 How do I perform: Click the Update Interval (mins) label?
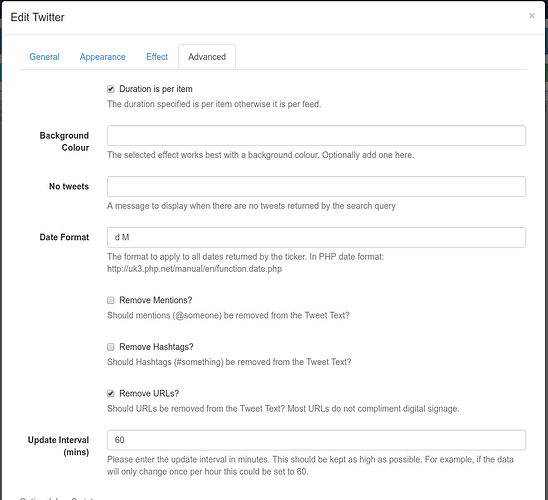coord(58,446)
